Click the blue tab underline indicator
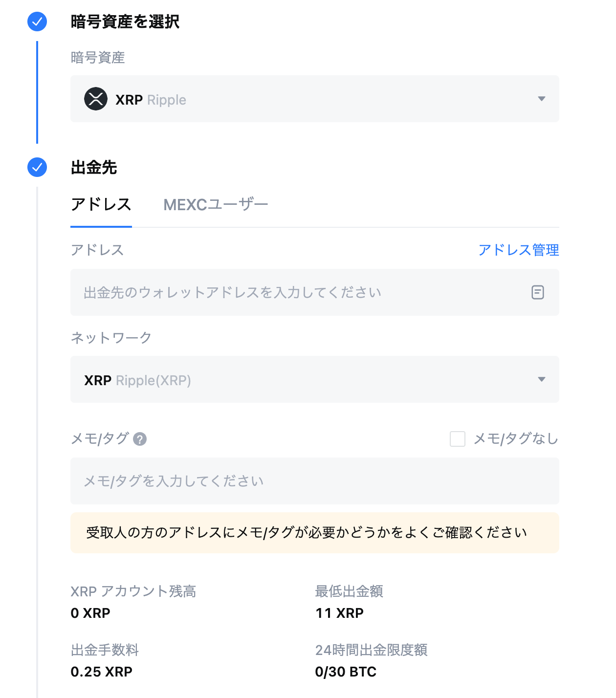616x698 pixels. click(x=101, y=226)
